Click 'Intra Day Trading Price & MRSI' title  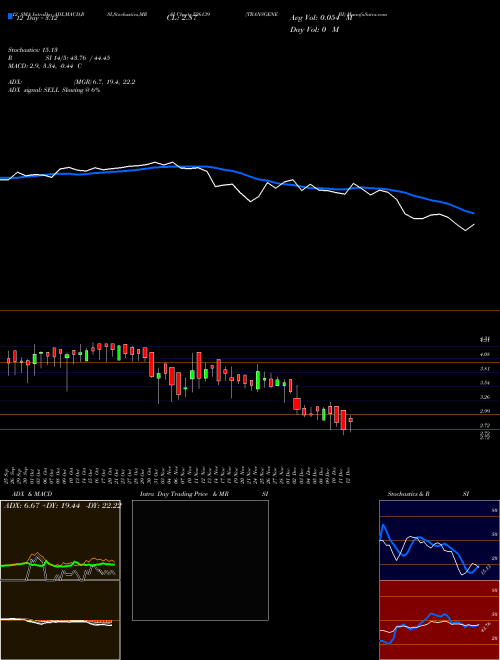[x=204, y=494]
